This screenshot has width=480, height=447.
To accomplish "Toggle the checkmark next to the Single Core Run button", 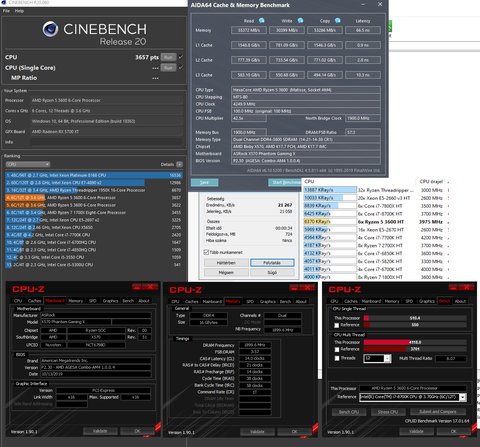I will pos(181,67).
